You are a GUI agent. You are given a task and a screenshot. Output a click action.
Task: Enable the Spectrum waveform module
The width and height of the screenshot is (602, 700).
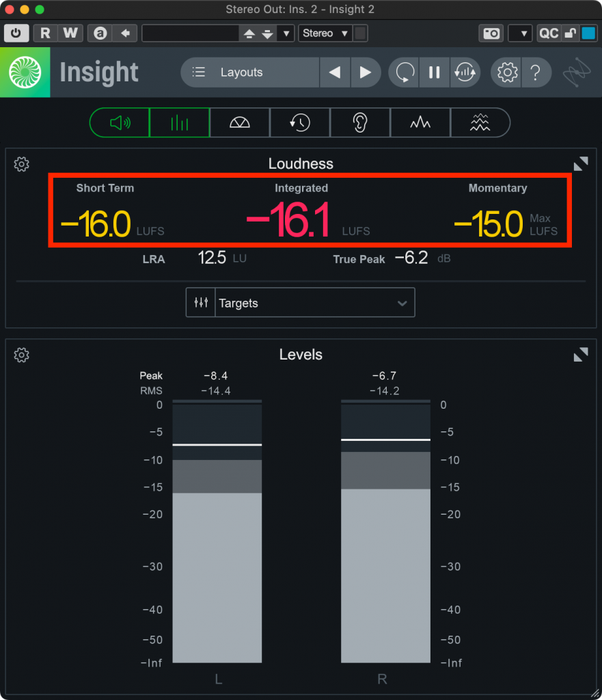tap(420, 123)
